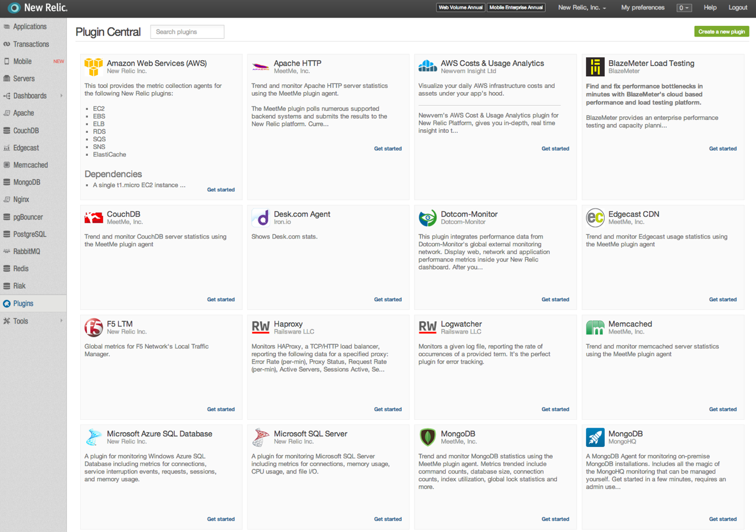Open the Dotcom-Monitor eye logo
Image resolution: width=756 pixels, height=532 pixels.
(428, 218)
